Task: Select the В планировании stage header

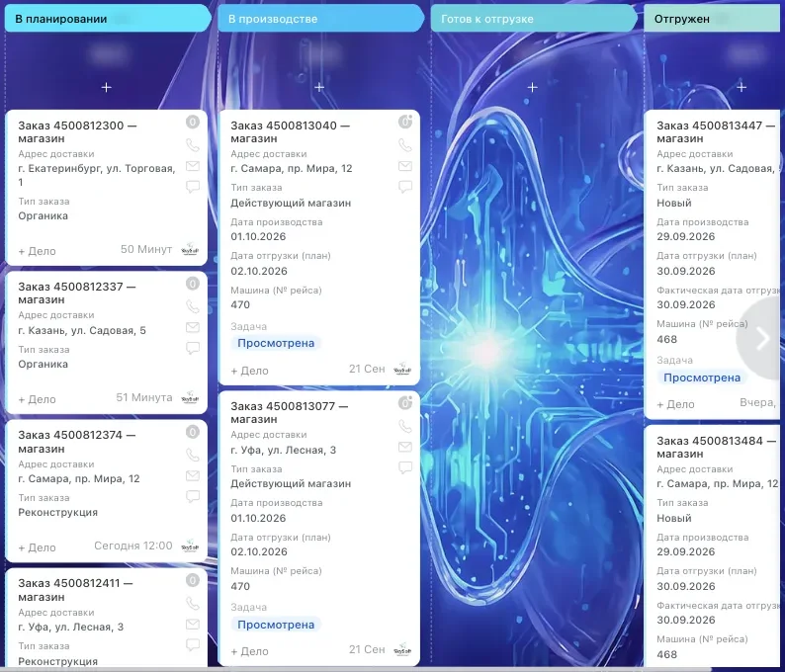Action: click(x=108, y=19)
